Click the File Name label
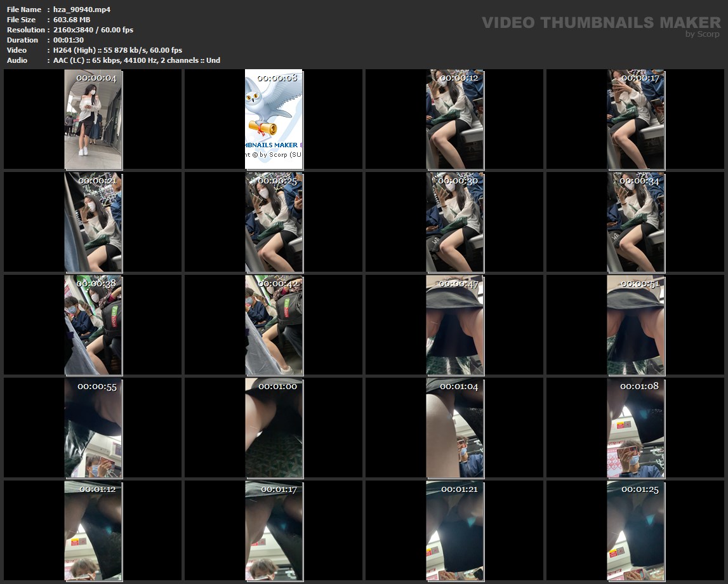The height and width of the screenshot is (584, 728). point(24,10)
